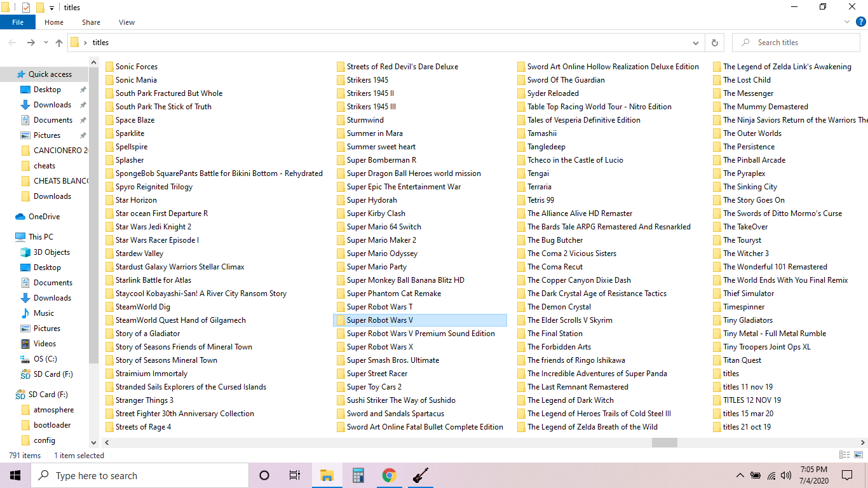868x488 pixels.
Task: Launch Google Chrome from taskbar
Action: [x=390, y=475]
